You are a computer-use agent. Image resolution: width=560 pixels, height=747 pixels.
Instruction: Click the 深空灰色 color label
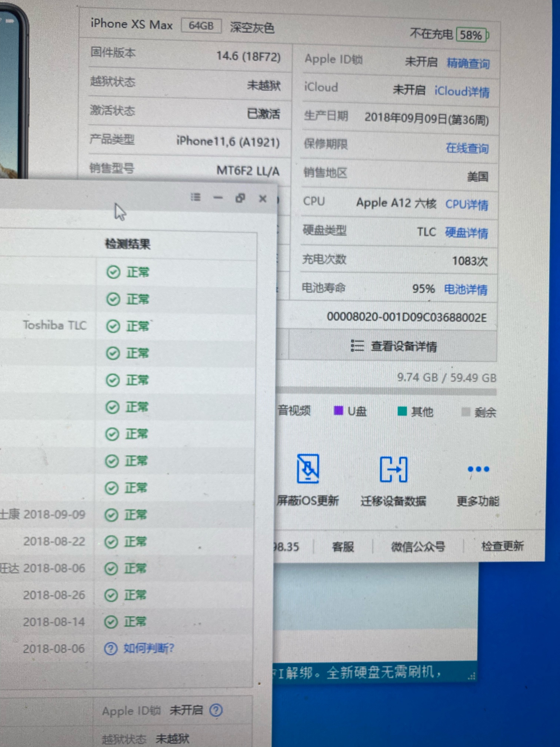tap(252, 27)
